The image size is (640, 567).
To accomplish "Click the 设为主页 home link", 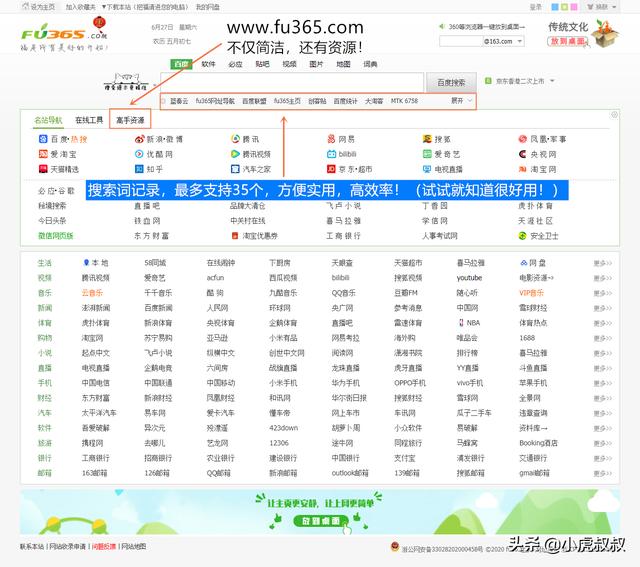I will (x=39, y=7).
